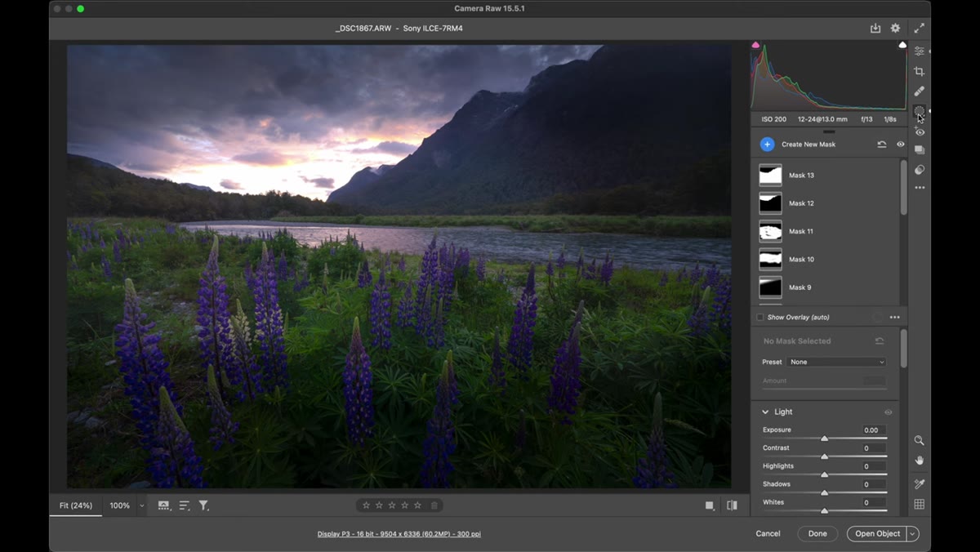Image resolution: width=980 pixels, height=552 pixels.
Task: Click the mask panel collapse handle
Action: (829, 131)
